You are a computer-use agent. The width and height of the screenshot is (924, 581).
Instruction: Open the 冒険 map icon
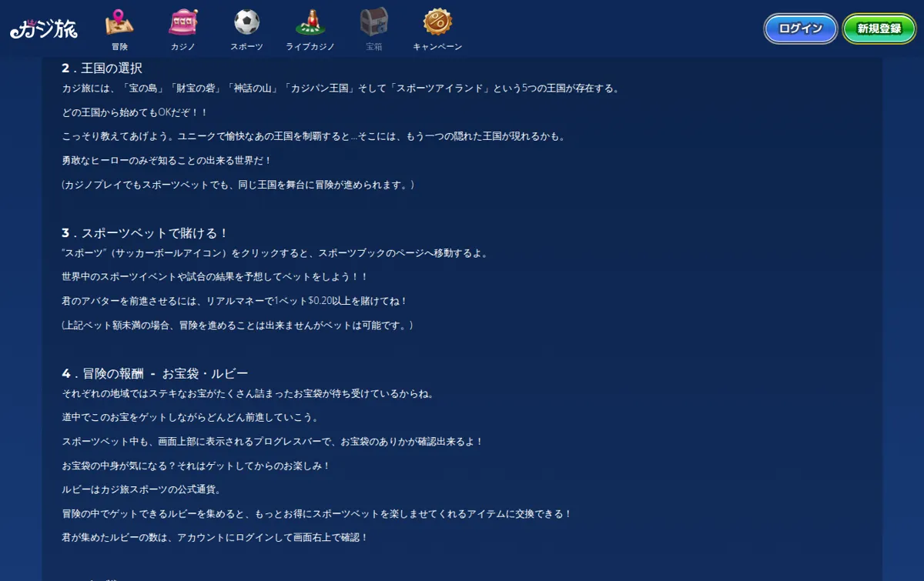point(119,22)
